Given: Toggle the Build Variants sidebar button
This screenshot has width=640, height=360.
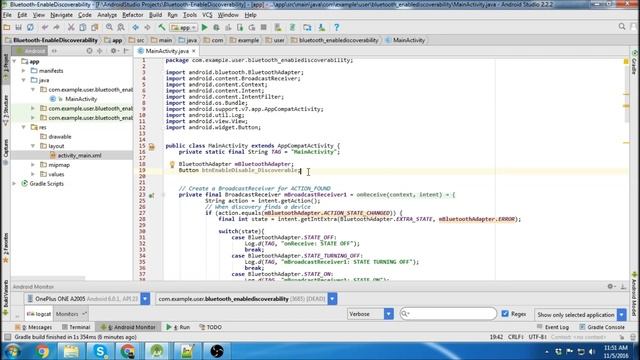Looking at the screenshot, I should coord(6,297).
